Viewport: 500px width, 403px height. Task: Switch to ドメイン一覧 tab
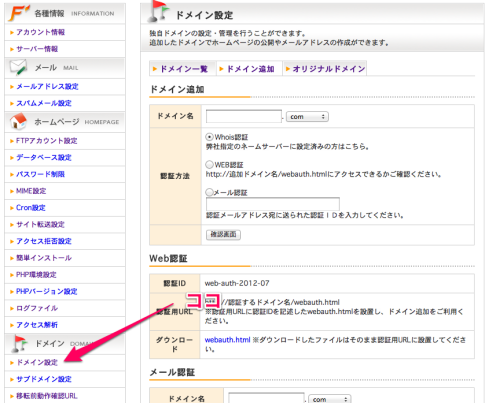pos(183,69)
